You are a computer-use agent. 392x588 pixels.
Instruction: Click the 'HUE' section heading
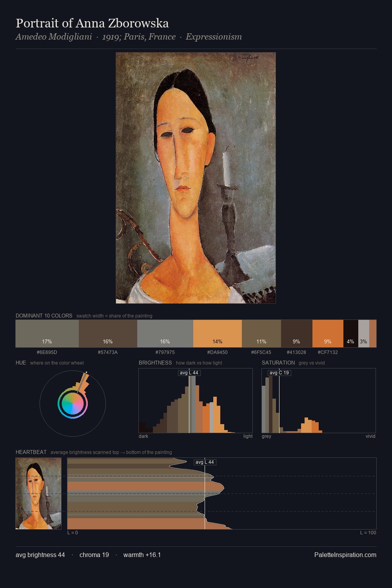tap(21, 363)
